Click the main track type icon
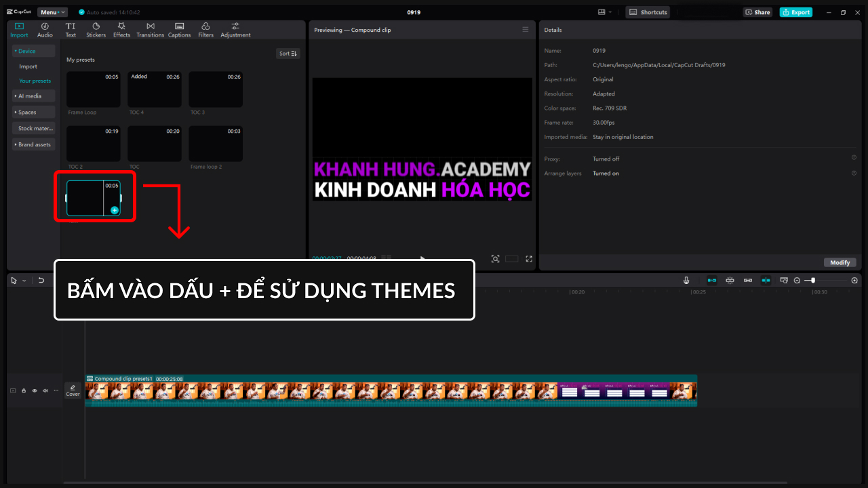The image size is (868, 488). pos(12,390)
